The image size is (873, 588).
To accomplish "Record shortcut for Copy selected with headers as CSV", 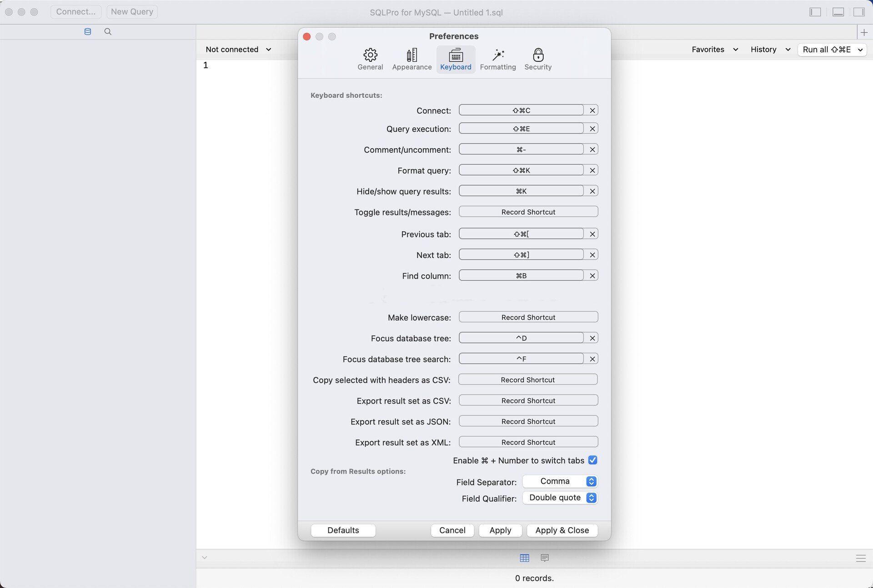I will [x=528, y=380].
